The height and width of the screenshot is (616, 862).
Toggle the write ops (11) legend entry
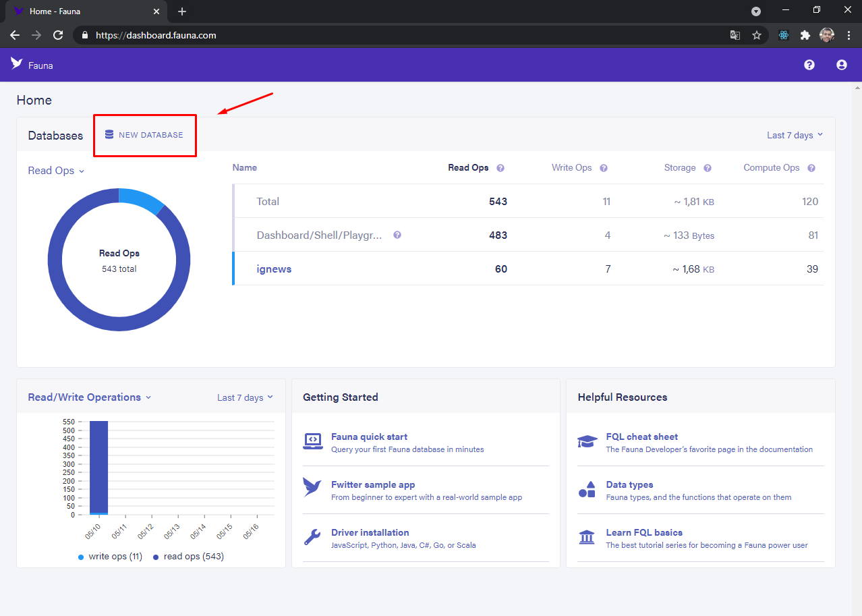[110, 557]
